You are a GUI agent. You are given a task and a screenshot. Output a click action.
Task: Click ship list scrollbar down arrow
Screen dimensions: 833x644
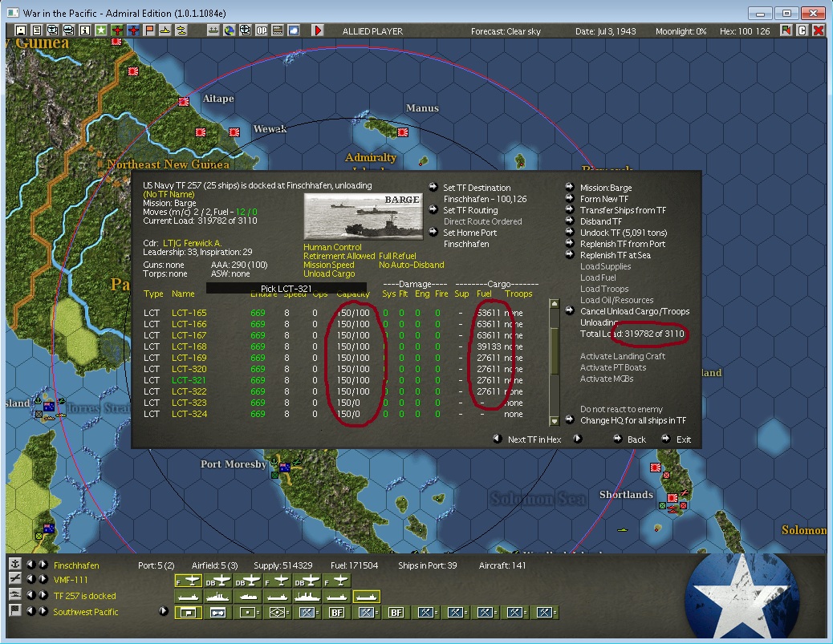pos(554,421)
